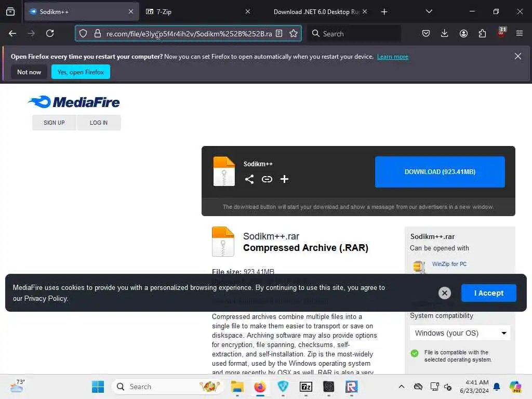Click the muted volume icon in tray
Screen dimensions: 532x399
pos(448,387)
